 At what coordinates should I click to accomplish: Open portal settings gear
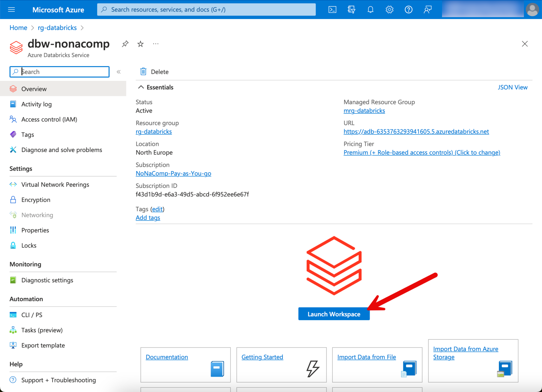click(x=389, y=10)
